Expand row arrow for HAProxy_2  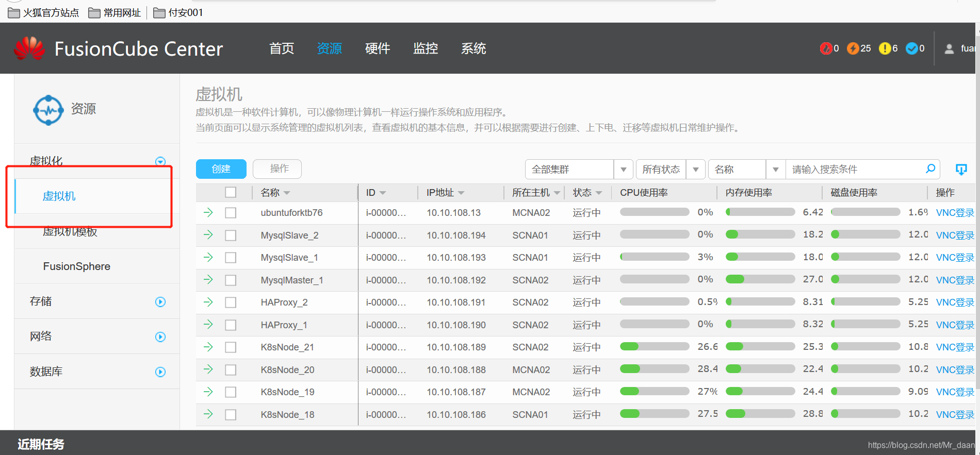pos(208,302)
